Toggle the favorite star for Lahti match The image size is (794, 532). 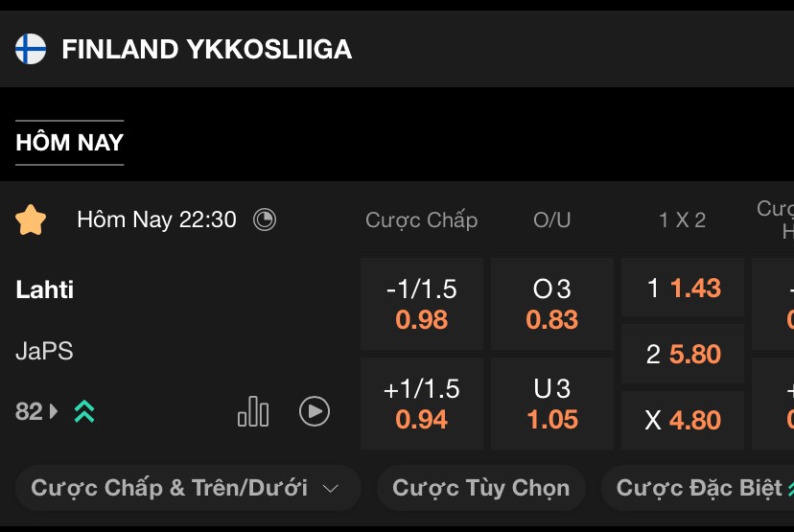31,220
